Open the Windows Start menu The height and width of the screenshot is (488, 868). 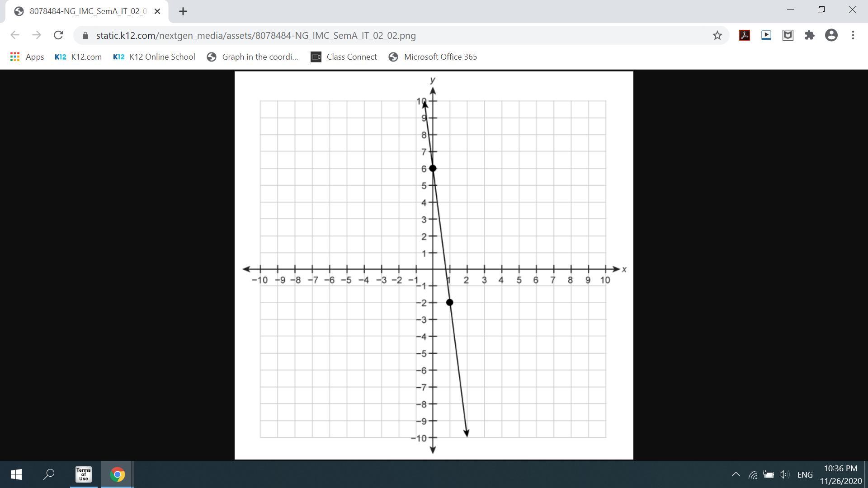point(16,474)
